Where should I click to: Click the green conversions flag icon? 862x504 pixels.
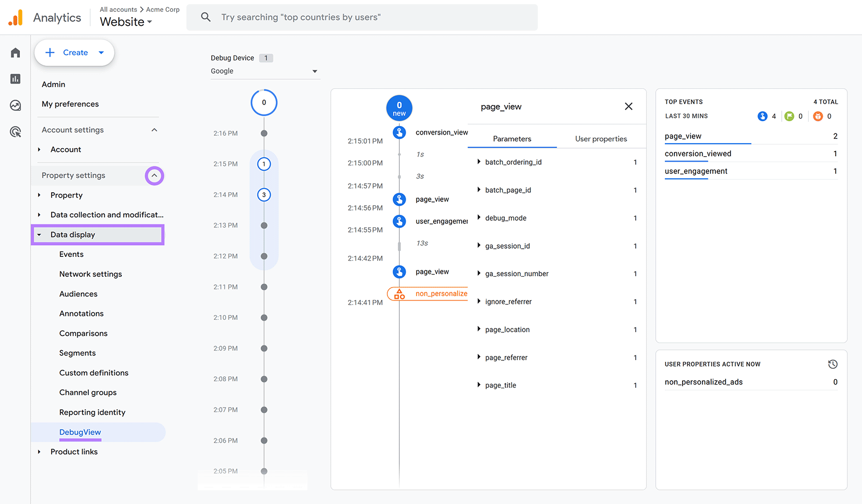(789, 116)
